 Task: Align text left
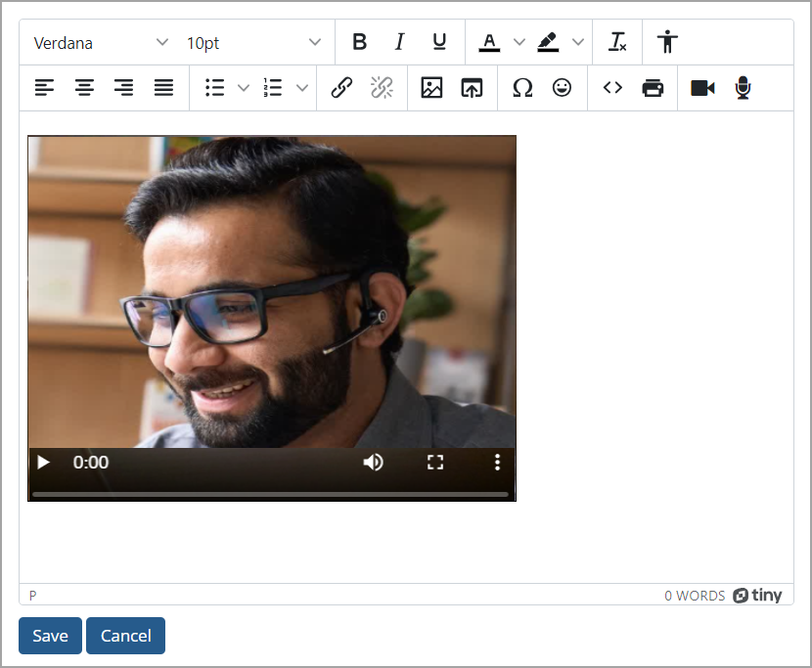[45, 87]
